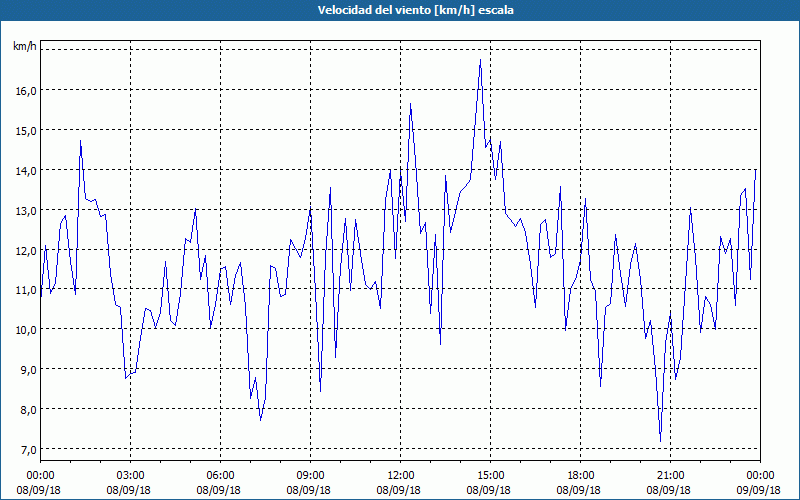
Task: Click the '21:00' time axis label
Action: (670, 476)
